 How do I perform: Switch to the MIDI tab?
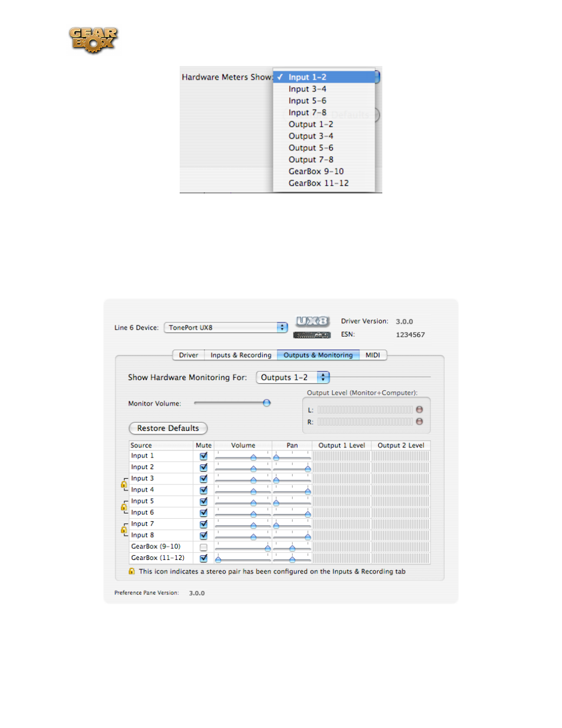point(372,355)
